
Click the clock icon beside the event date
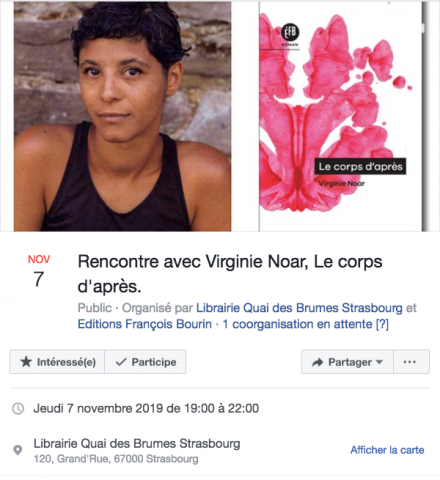point(18,408)
